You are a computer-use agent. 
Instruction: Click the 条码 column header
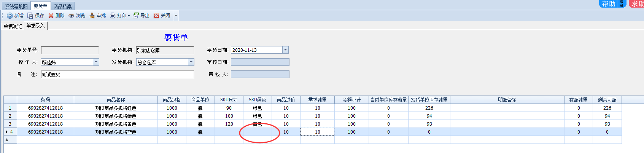[46, 100]
